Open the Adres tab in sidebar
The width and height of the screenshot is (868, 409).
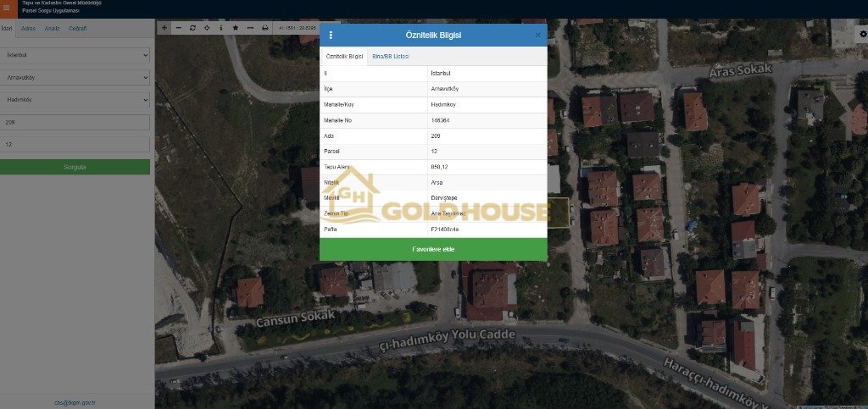[28, 29]
